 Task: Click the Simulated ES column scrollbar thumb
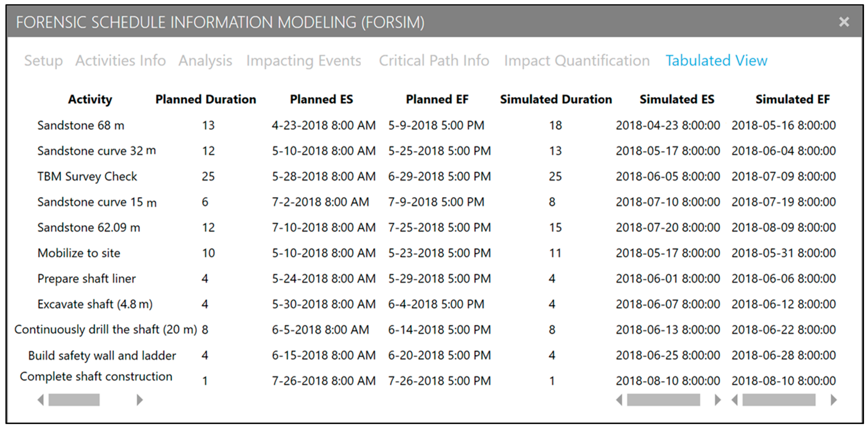[x=663, y=400]
